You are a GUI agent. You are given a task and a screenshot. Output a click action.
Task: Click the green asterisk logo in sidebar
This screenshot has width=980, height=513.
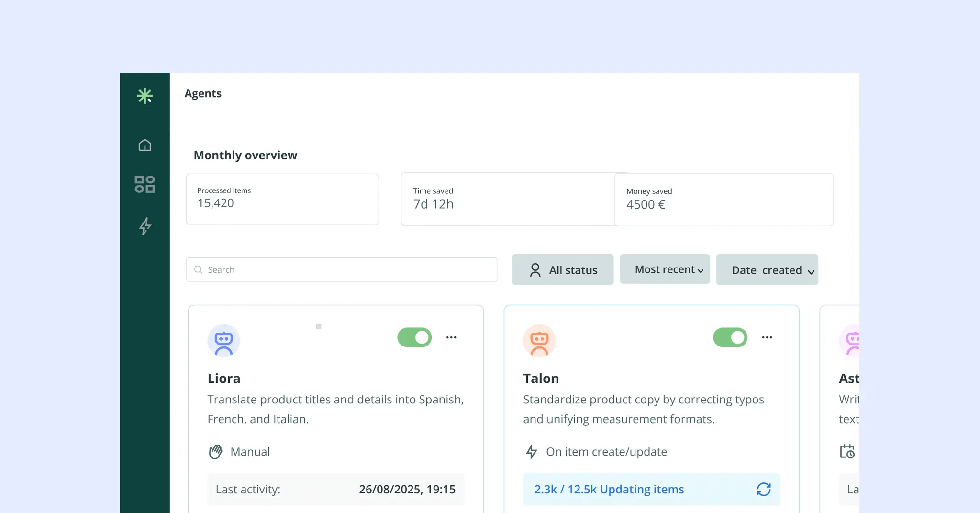click(x=145, y=96)
